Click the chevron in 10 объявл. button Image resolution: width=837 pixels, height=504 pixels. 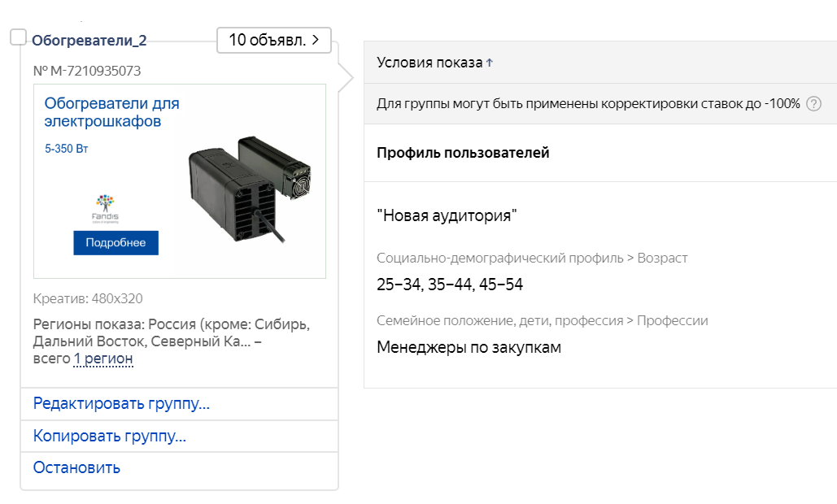click(x=316, y=40)
